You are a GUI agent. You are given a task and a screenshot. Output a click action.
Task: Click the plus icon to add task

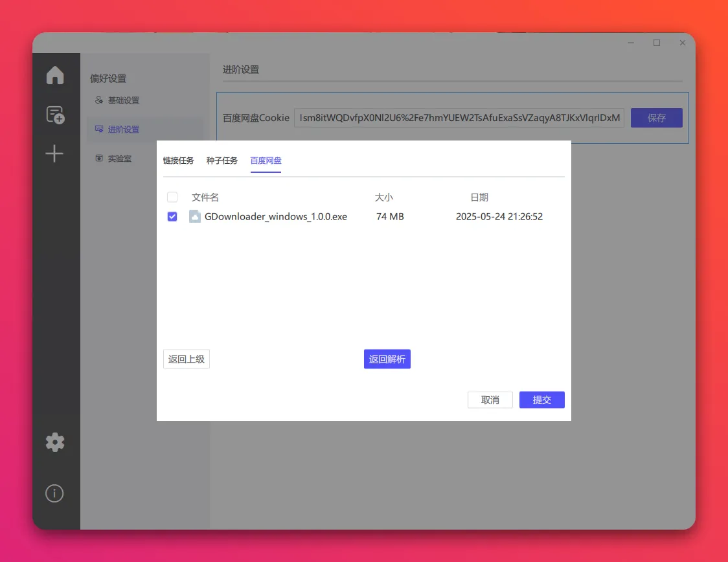coord(54,154)
